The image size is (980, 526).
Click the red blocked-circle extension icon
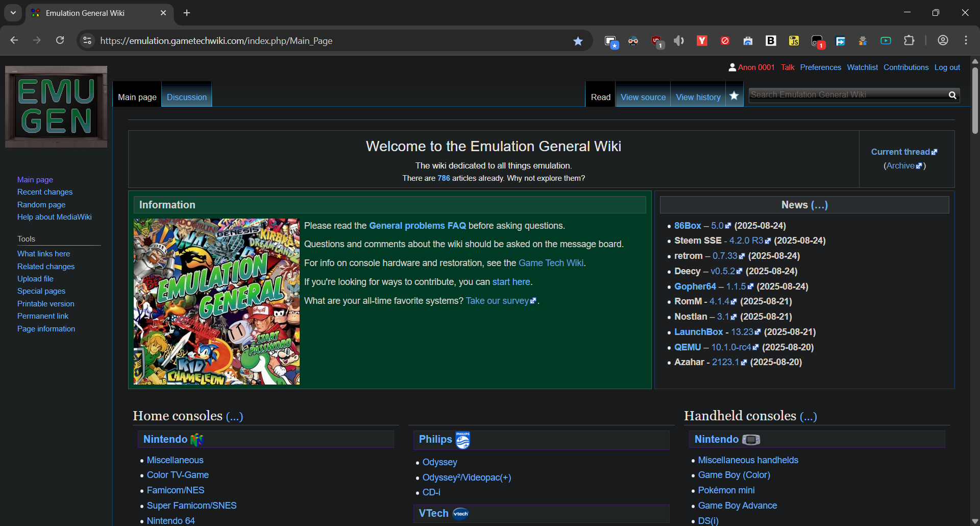tap(725, 40)
